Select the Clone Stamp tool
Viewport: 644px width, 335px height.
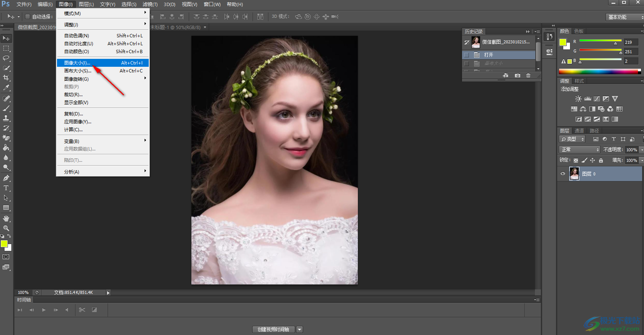[x=6, y=118]
